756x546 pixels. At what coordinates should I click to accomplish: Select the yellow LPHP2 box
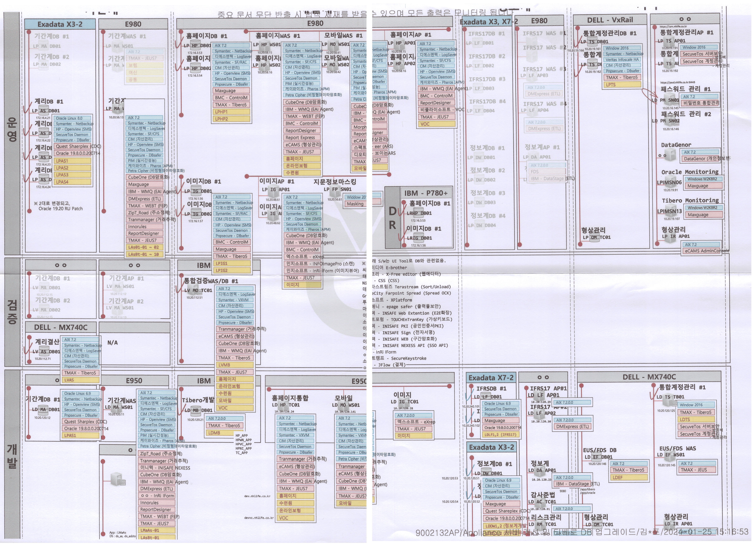click(x=232, y=119)
